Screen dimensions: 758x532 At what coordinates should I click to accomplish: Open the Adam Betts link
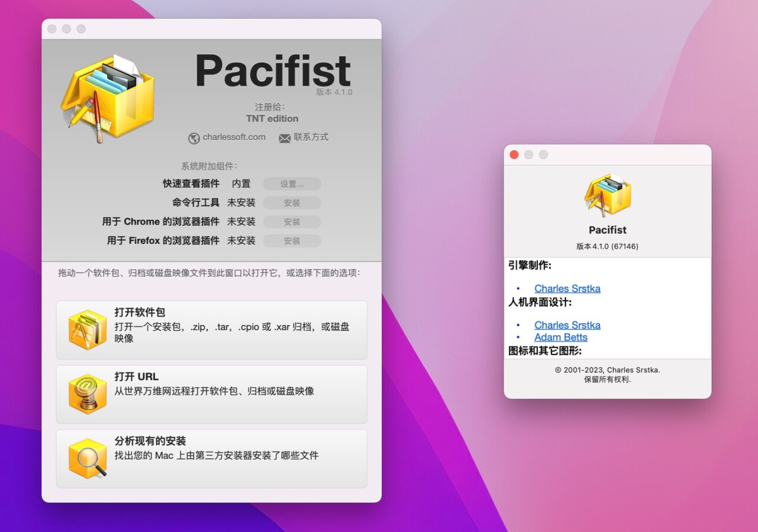pos(561,338)
